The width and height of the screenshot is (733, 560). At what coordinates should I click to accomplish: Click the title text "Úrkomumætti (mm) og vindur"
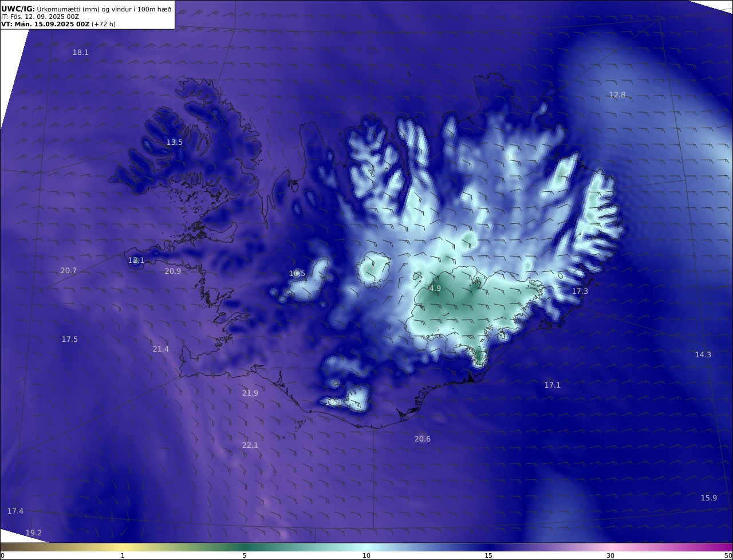[85, 9]
